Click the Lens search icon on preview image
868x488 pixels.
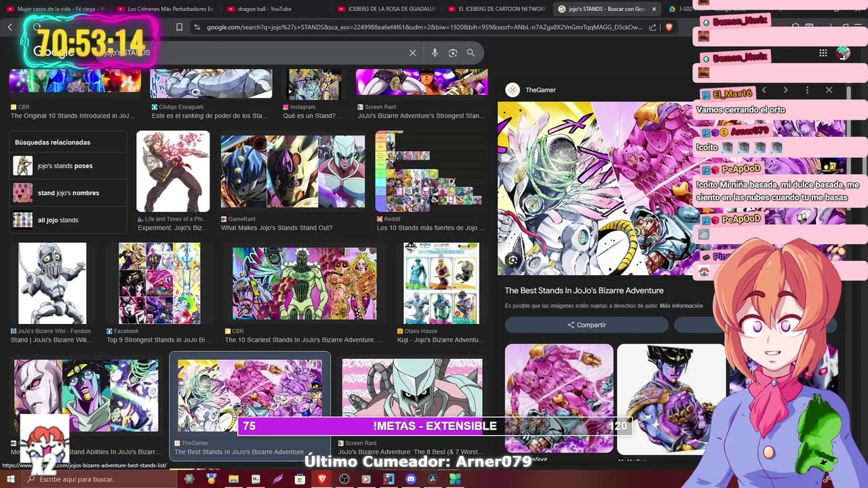click(513, 260)
